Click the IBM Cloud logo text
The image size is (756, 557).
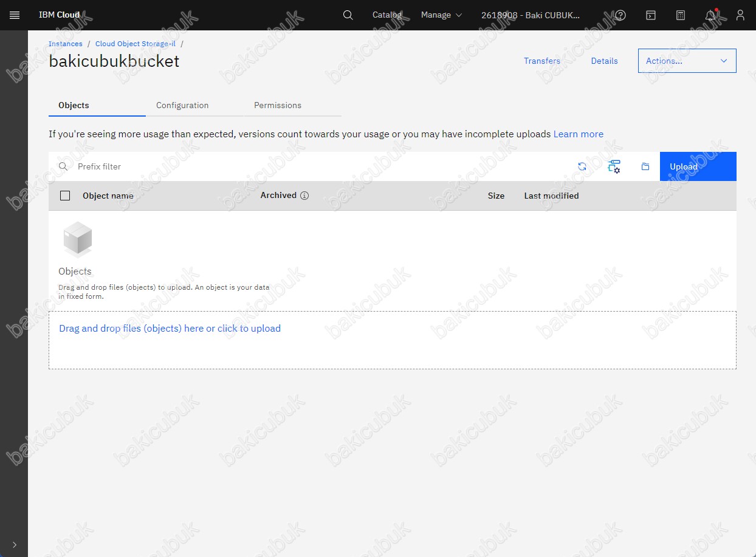coord(60,15)
